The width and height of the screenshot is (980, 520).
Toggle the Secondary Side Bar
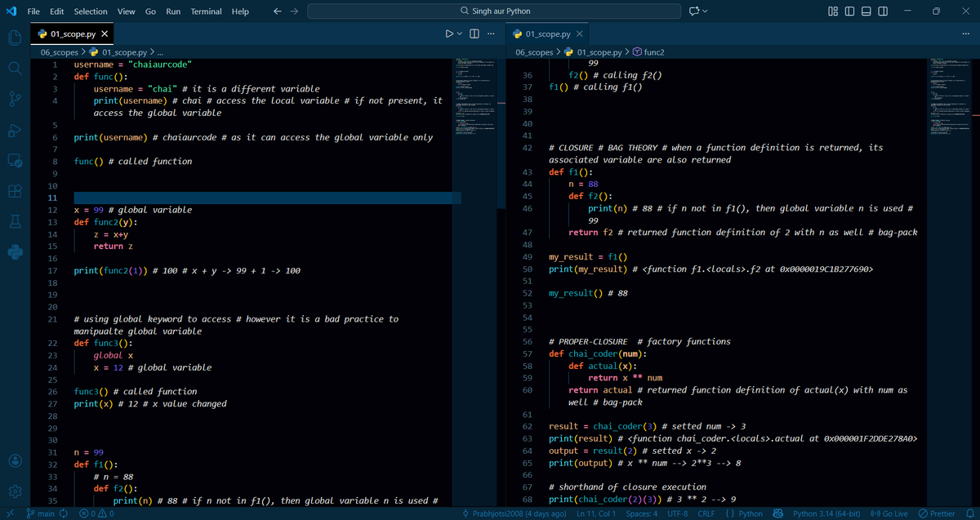(x=881, y=11)
